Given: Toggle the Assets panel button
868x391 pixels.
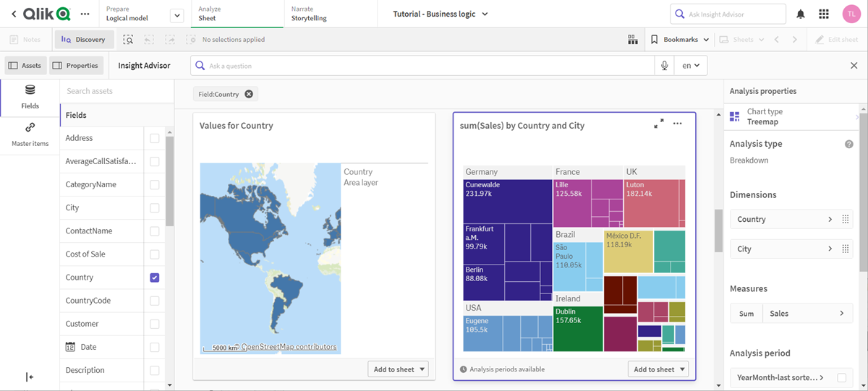Looking at the screenshot, I should [25, 66].
